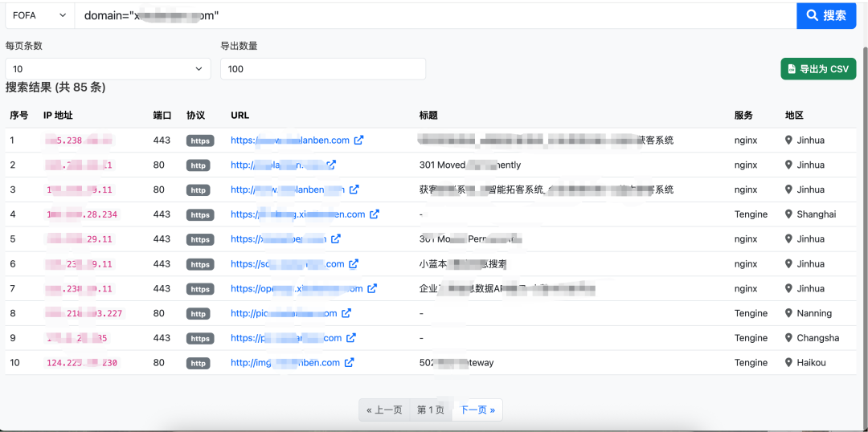
Task: Open the pic URL link in row 8
Action: (x=284, y=313)
